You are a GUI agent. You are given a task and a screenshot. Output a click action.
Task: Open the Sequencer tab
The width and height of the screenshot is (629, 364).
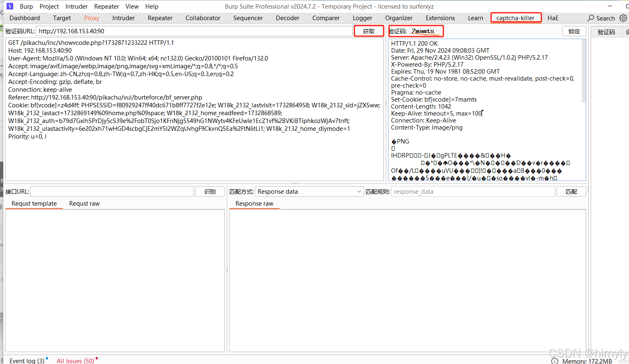248,18
